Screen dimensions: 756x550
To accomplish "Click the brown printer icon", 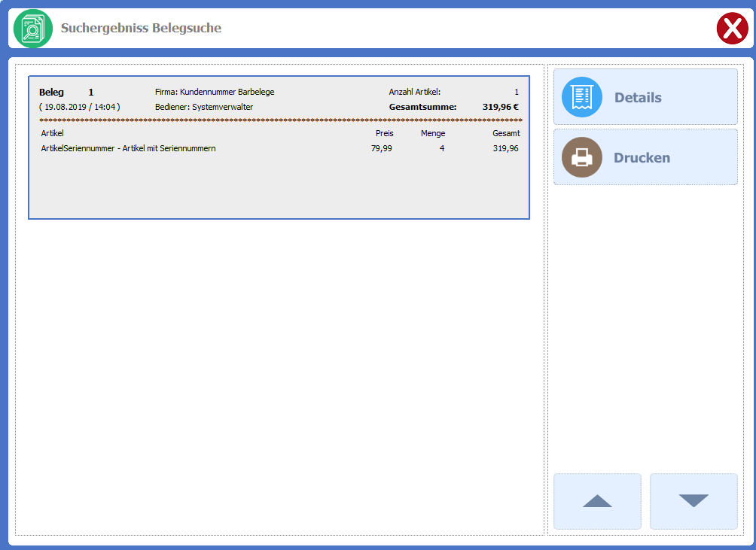I will point(581,157).
